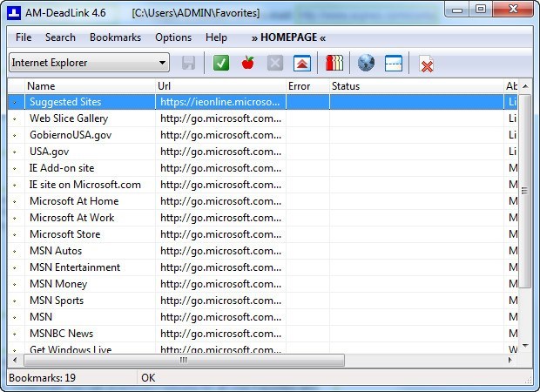Select the Suggested Sites bookmark row

pos(263,102)
